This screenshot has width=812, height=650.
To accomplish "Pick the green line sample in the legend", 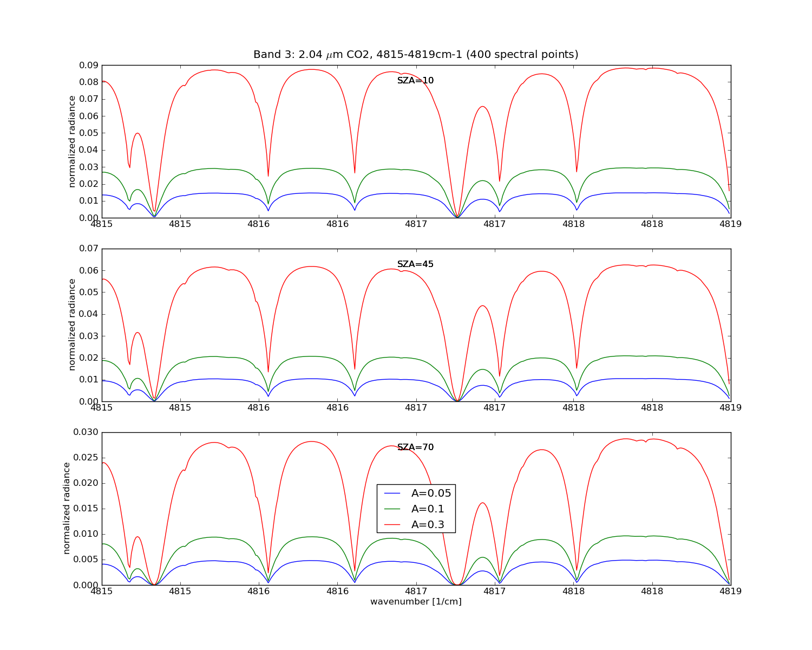I will (392, 509).
